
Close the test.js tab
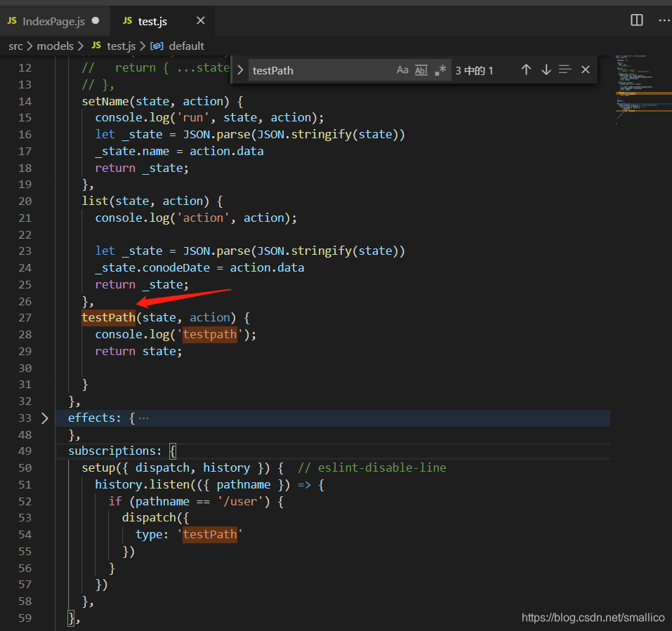tap(201, 20)
